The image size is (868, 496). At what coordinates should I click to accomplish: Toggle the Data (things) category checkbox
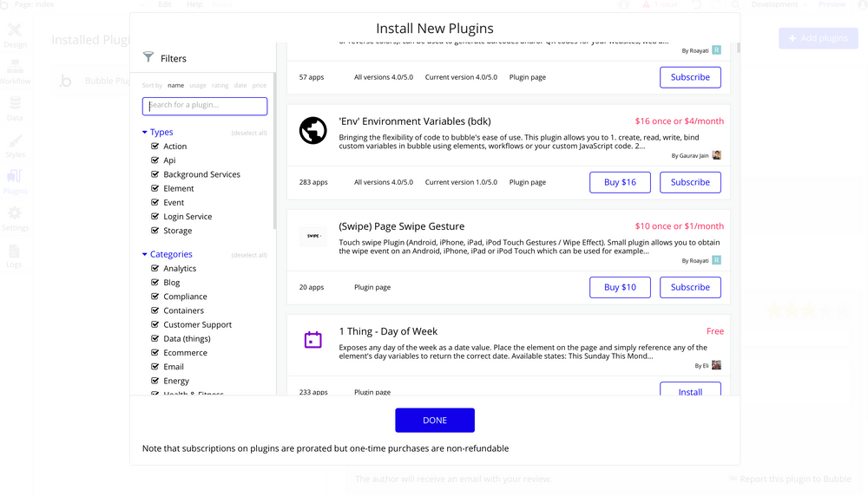pyautogui.click(x=155, y=338)
